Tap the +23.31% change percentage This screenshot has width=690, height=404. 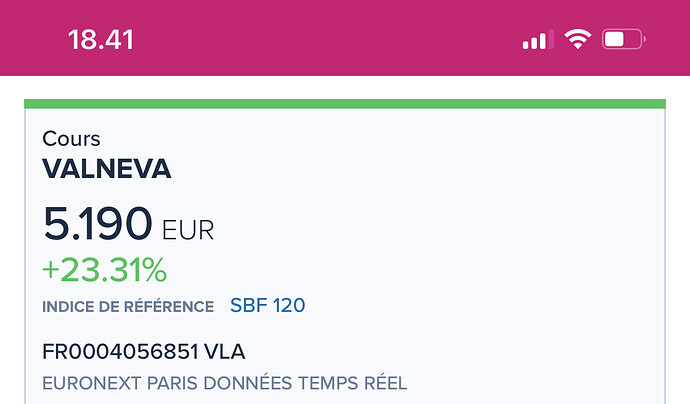click(x=105, y=270)
